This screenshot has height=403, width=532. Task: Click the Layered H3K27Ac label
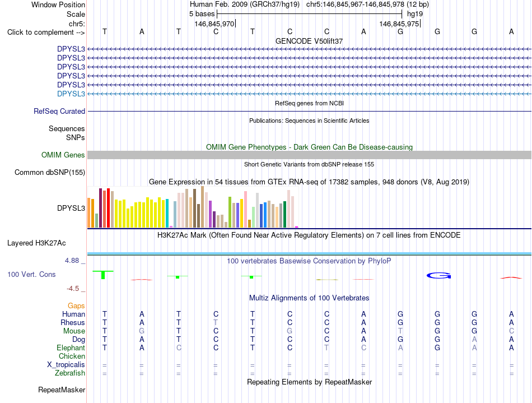[36, 243]
